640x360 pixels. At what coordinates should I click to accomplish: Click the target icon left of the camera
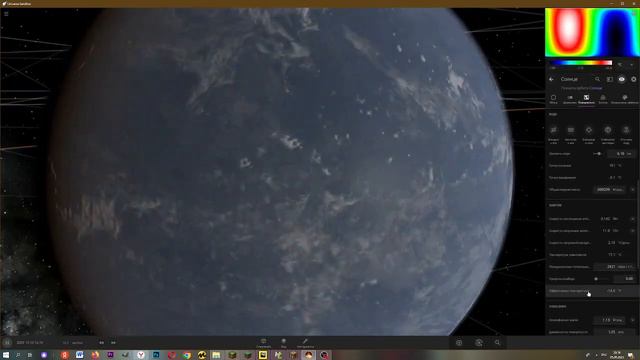459,343
